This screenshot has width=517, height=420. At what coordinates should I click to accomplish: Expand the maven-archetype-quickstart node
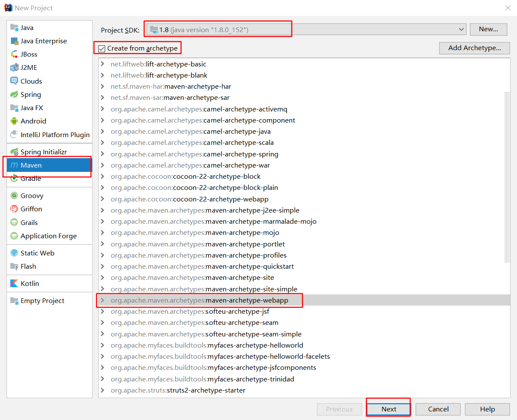point(102,266)
